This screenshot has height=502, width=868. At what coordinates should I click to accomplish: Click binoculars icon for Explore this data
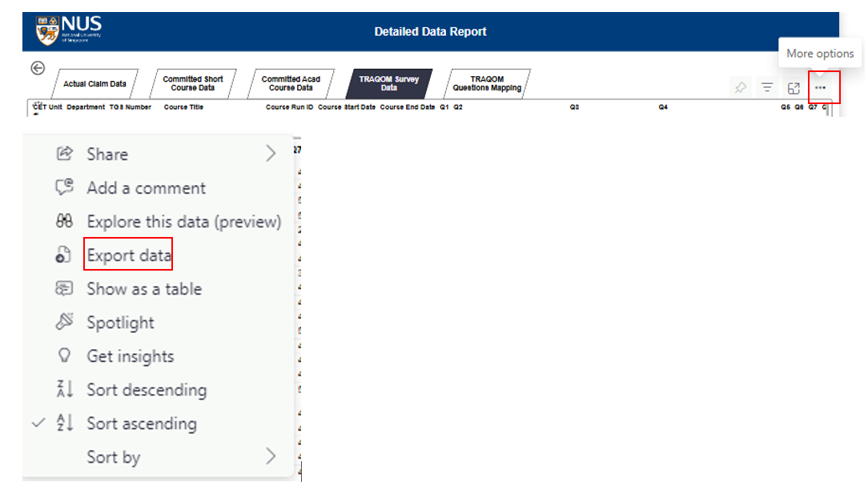(x=64, y=222)
